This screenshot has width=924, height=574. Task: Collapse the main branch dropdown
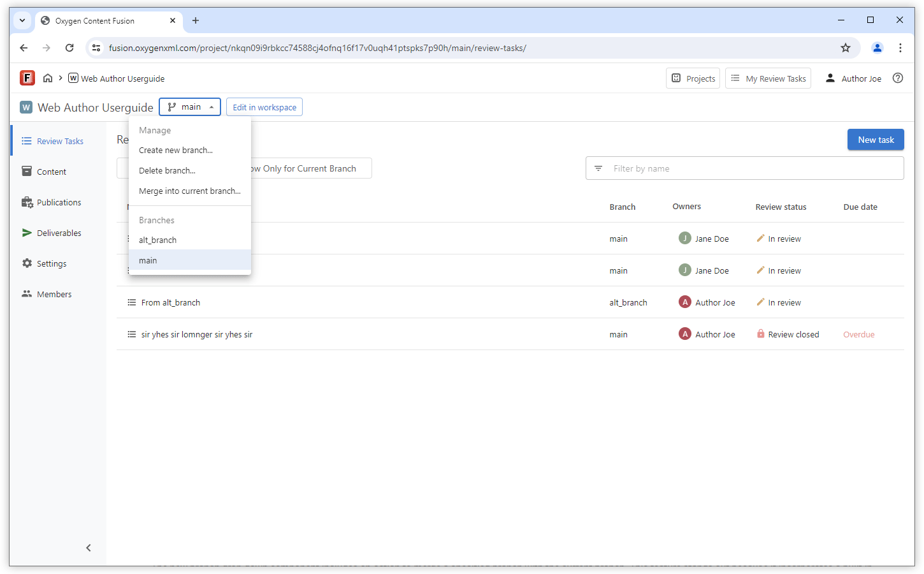pyautogui.click(x=190, y=107)
